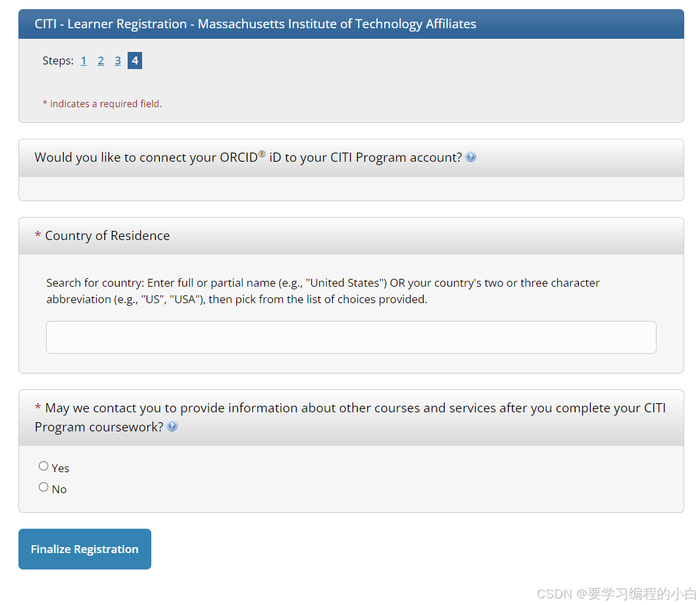Go back to registration step 1
Viewport: 700px width, 605px height.
(84, 60)
